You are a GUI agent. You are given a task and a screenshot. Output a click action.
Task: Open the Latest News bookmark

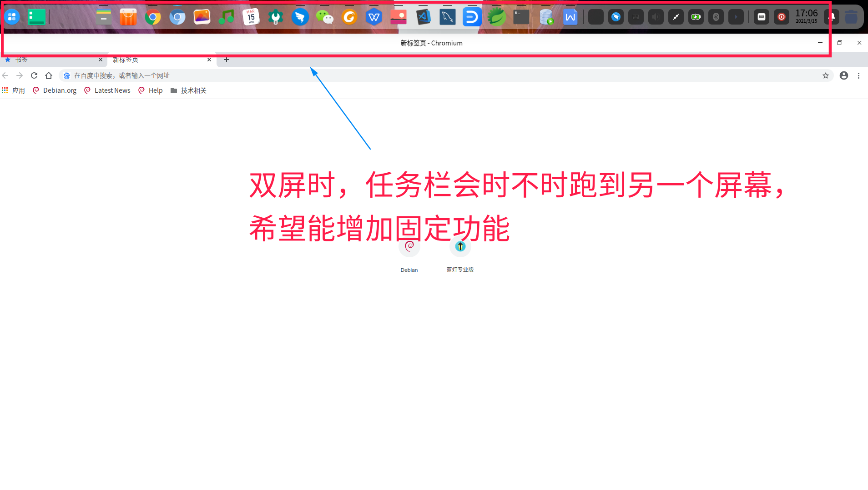pos(107,90)
